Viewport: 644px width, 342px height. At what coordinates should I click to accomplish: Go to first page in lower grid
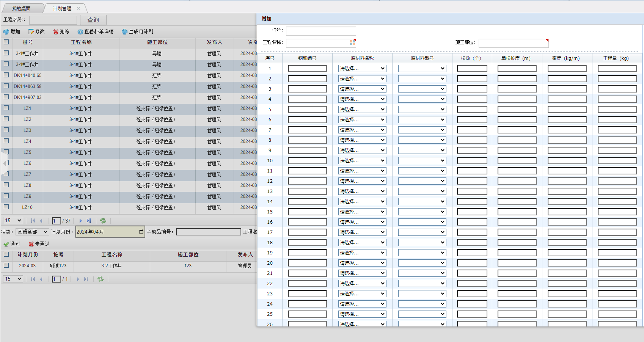pyautogui.click(x=33, y=279)
